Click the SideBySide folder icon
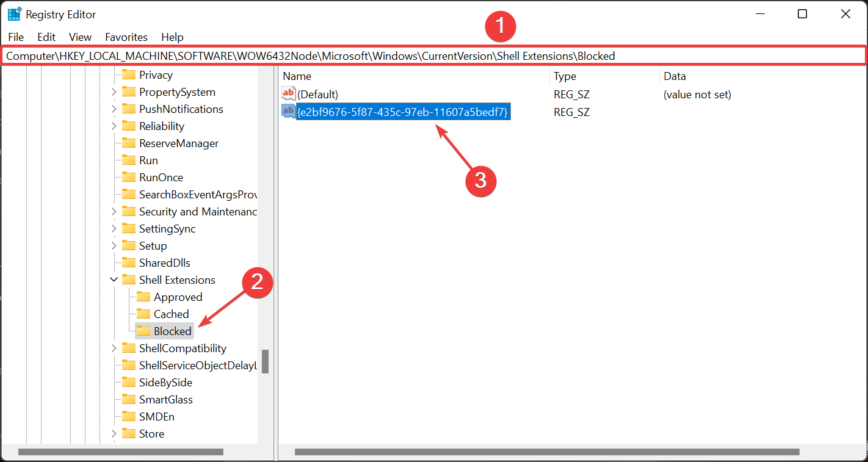The height and width of the screenshot is (462, 868). pos(128,383)
